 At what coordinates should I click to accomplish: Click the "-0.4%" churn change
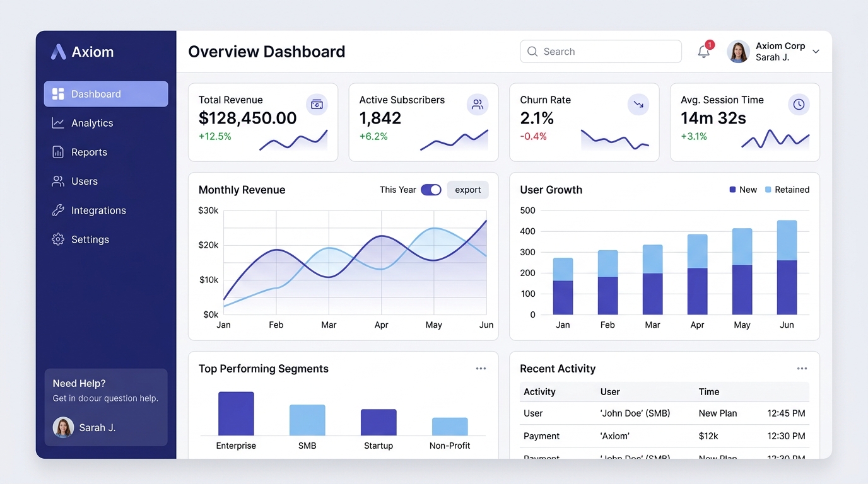tap(534, 137)
